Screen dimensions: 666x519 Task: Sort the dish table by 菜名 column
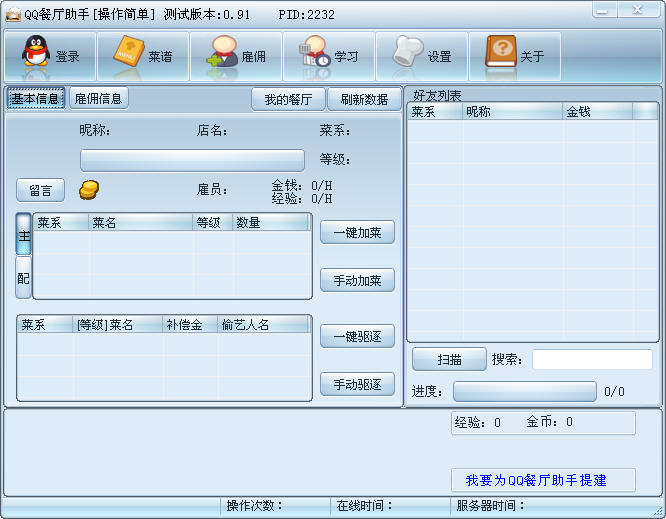(140, 223)
